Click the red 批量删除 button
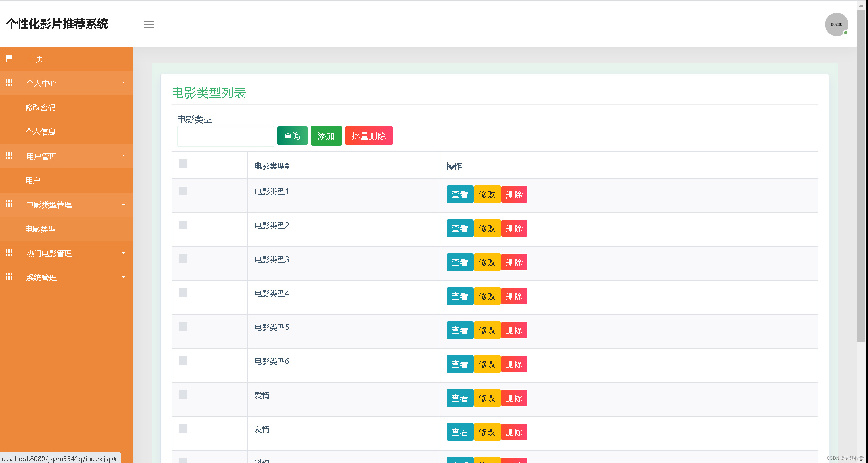The height and width of the screenshot is (463, 868). (x=369, y=136)
